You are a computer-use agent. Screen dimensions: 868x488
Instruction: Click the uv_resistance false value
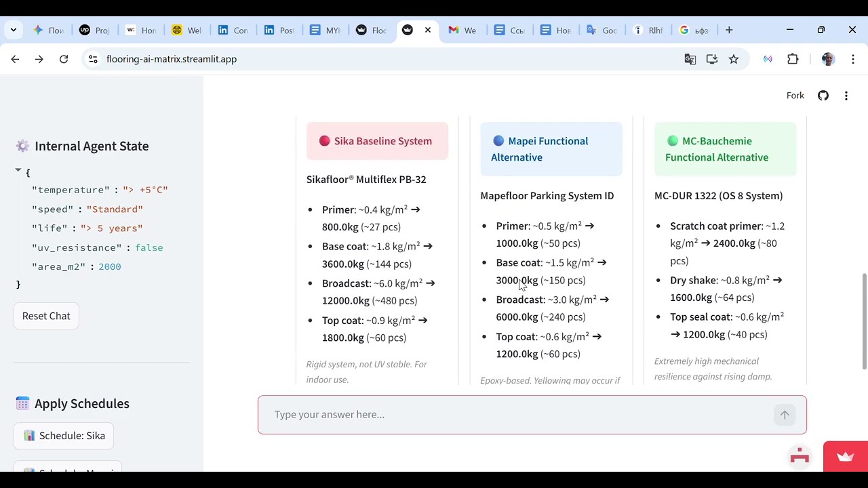coord(149,247)
